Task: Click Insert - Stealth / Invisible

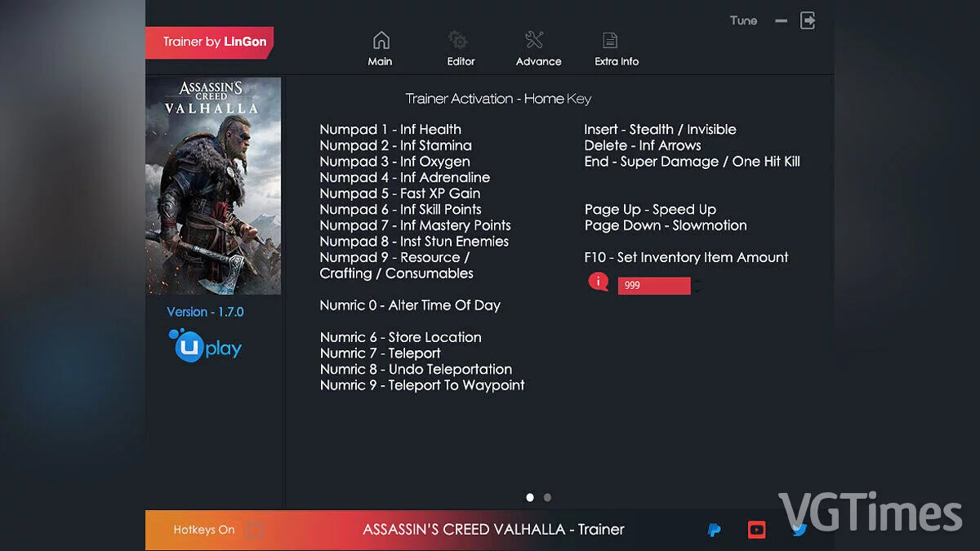Action: point(660,129)
